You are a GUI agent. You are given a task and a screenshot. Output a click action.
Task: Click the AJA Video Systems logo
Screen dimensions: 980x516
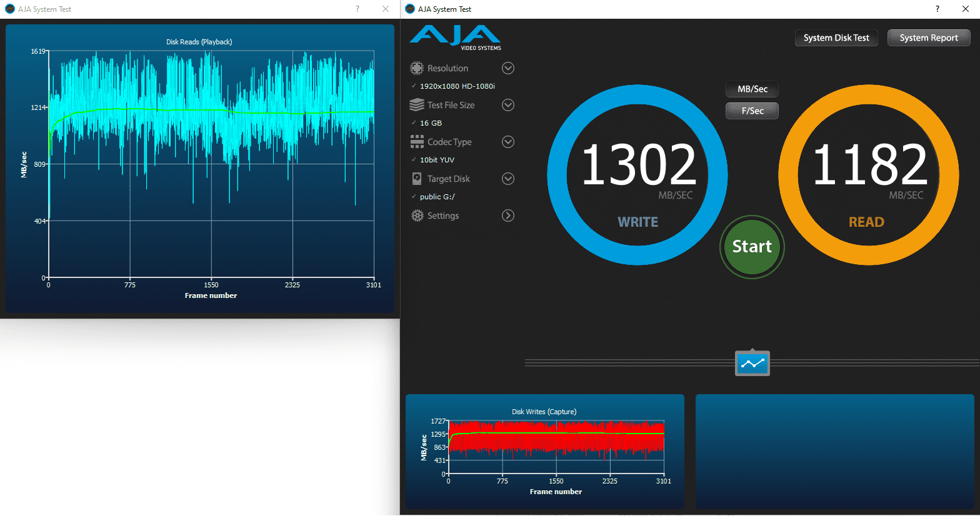click(x=456, y=38)
